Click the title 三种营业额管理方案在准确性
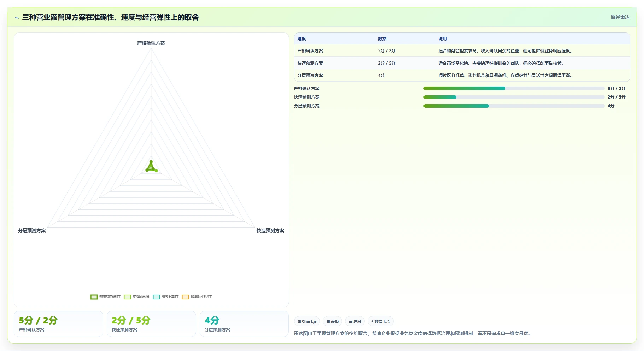Image resolution: width=644 pixels, height=351 pixels. click(110, 17)
